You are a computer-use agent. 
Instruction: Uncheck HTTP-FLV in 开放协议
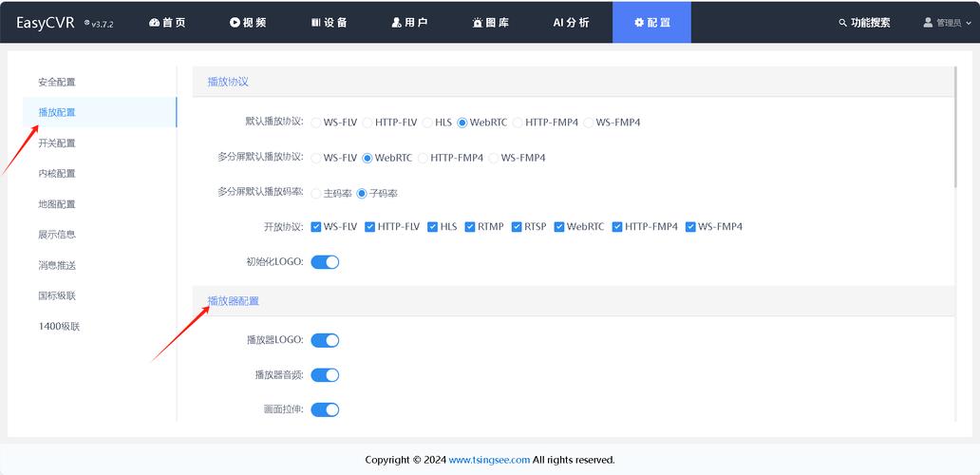coord(370,227)
